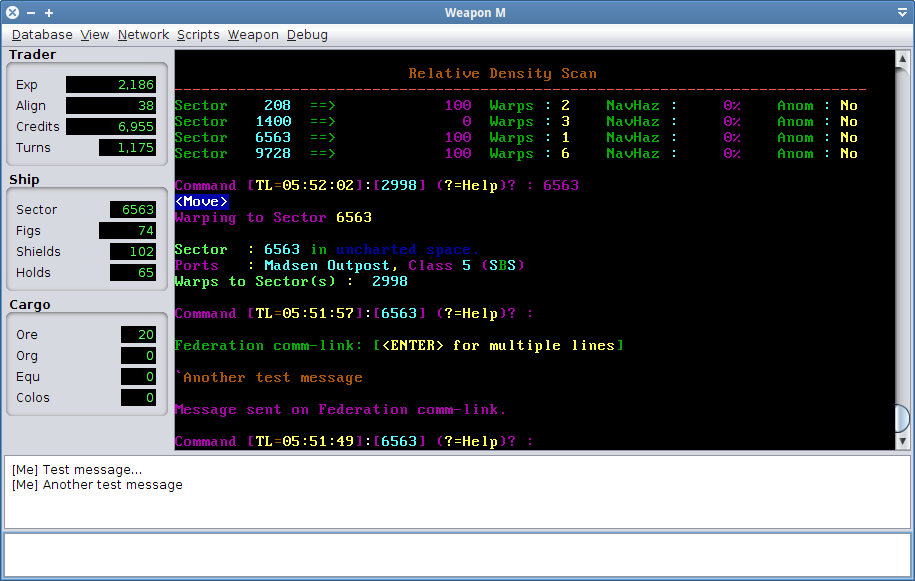Minimize window using the title bar minus icon
The height and width of the screenshot is (581, 915).
[x=31, y=12]
